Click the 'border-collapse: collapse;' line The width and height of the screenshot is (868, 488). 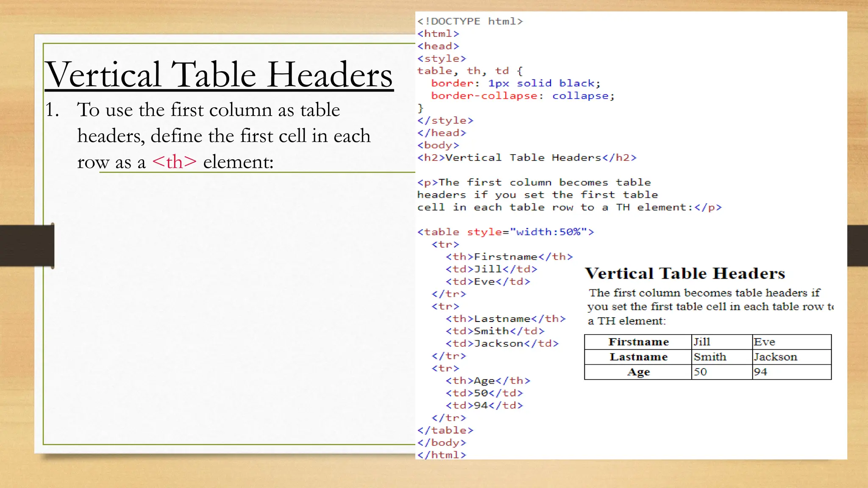(x=523, y=96)
